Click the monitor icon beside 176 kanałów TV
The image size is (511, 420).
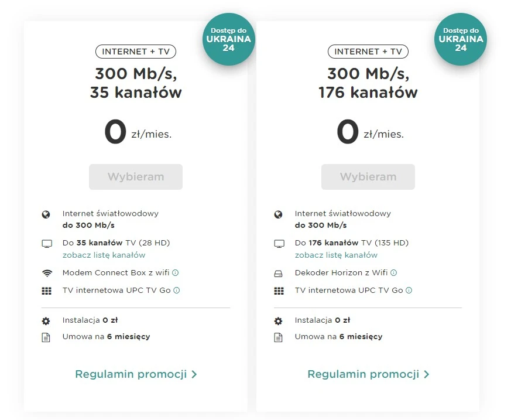[x=279, y=243]
